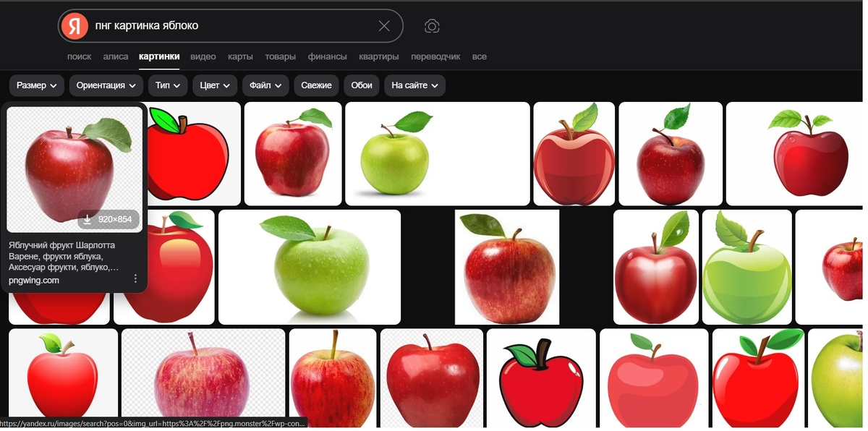Select the Обои filter
This screenshot has height=431, width=868.
[x=361, y=85]
